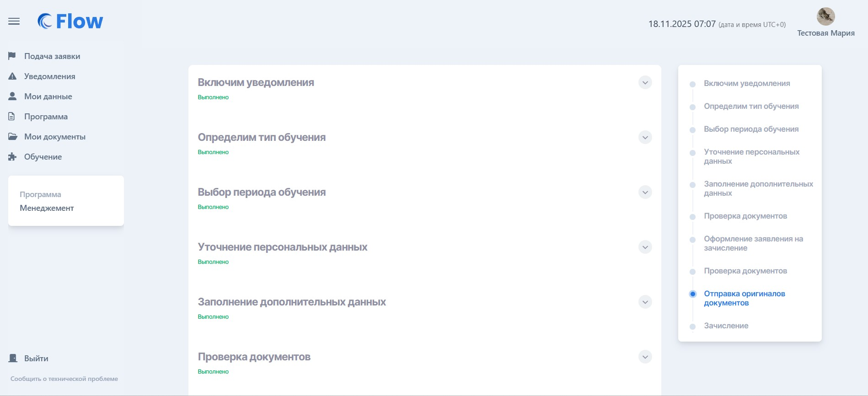Open the Менеджмент program card
The image size is (868, 396).
point(66,201)
